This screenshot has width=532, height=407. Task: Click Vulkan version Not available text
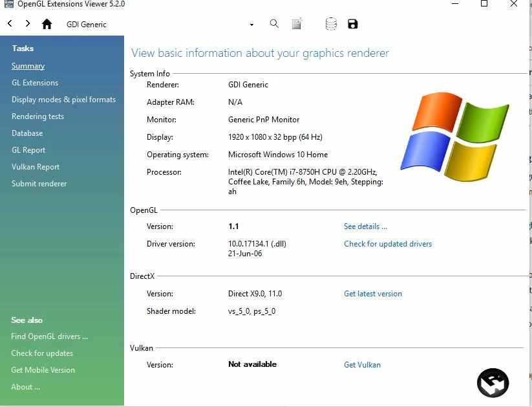pyautogui.click(x=253, y=364)
